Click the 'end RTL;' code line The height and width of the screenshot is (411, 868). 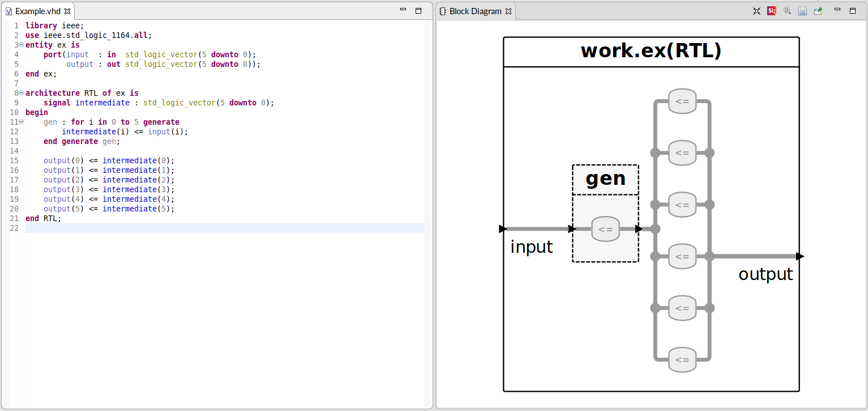pyautogui.click(x=44, y=218)
